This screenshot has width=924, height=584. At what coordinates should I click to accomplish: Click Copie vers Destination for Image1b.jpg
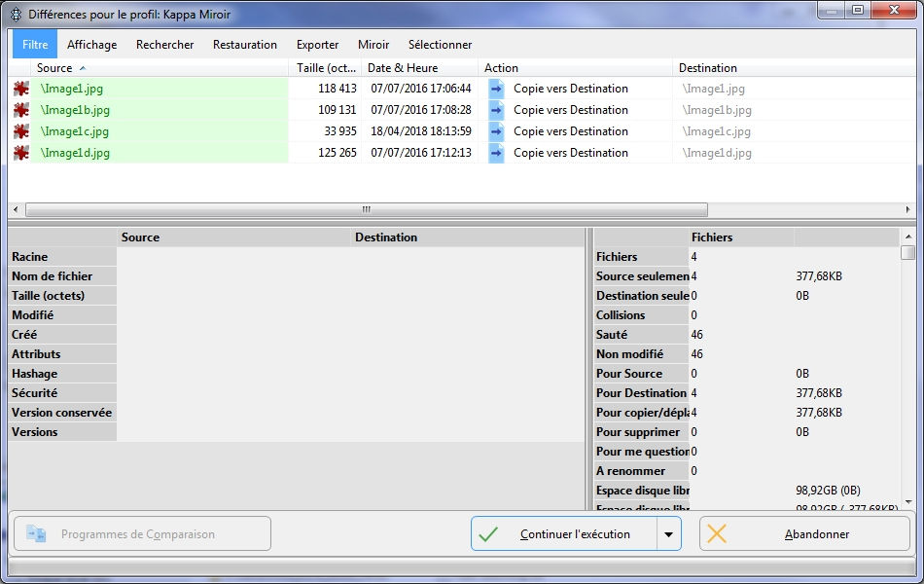point(570,110)
